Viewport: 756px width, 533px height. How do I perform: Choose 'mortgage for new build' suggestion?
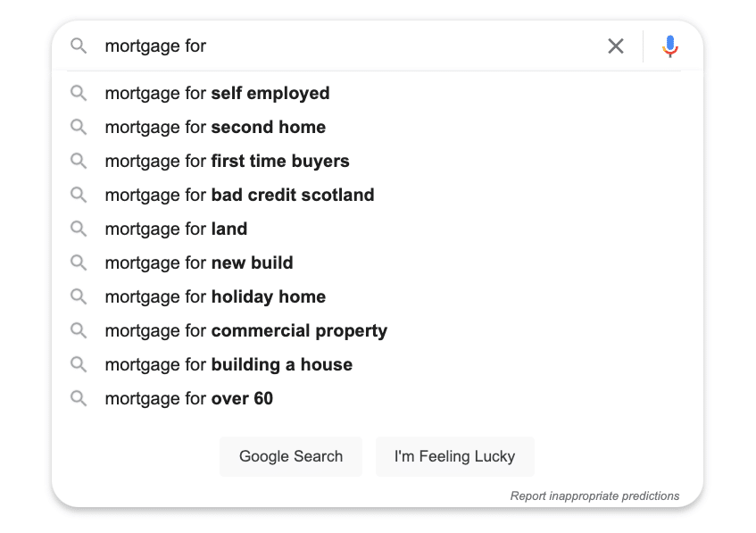pos(199,262)
